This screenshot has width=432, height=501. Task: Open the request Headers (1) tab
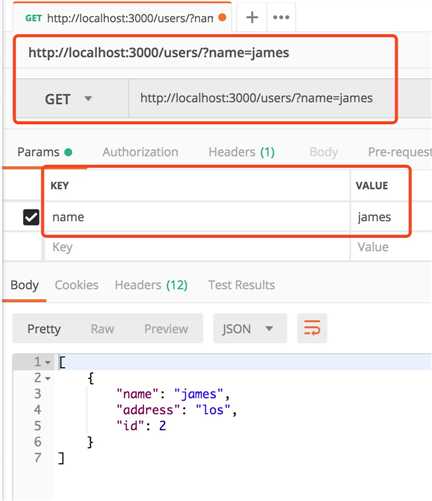242,152
